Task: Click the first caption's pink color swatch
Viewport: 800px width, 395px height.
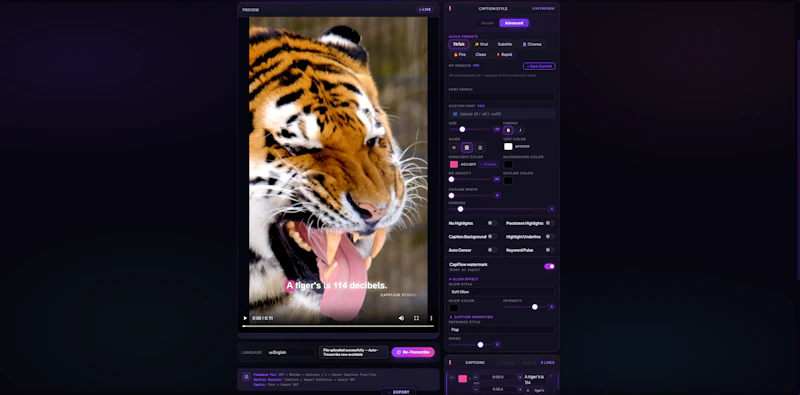Action: [x=462, y=379]
